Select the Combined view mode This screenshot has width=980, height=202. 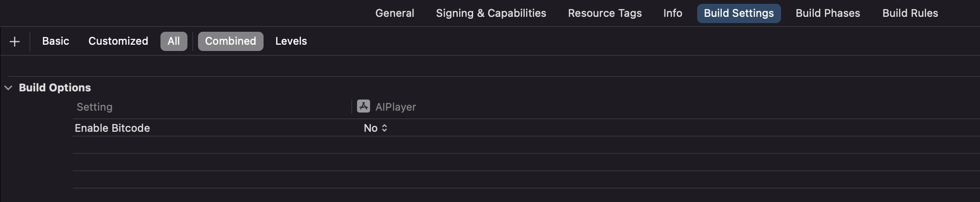[x=230, y=41]
